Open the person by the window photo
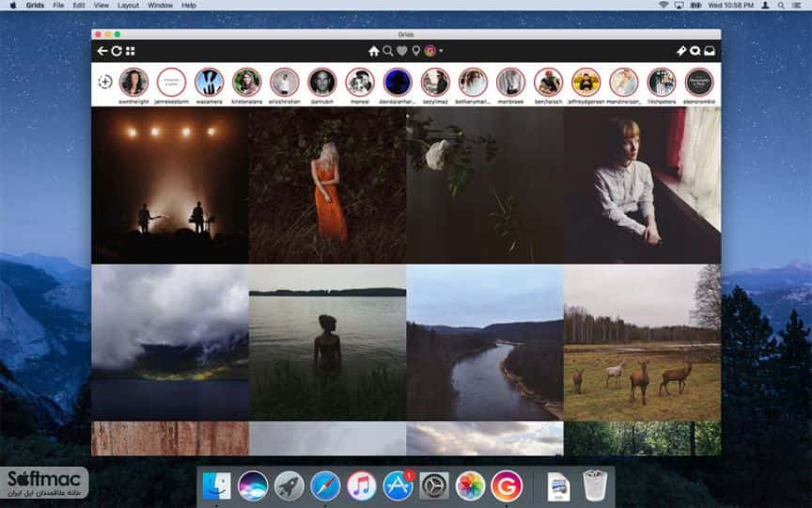812x508 pixels. (x=642, y=185)
